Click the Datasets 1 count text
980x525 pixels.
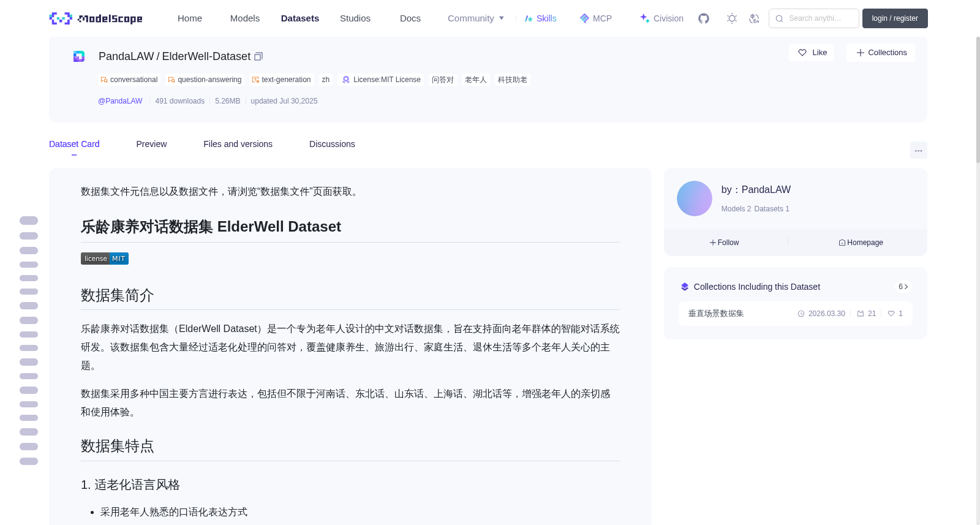coord(772,209)
